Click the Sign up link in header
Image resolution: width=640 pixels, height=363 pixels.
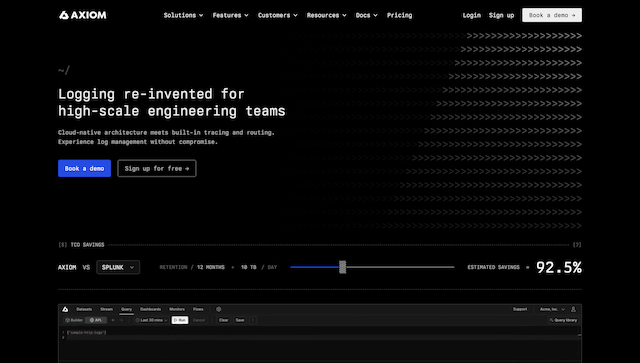coord(501,15)
